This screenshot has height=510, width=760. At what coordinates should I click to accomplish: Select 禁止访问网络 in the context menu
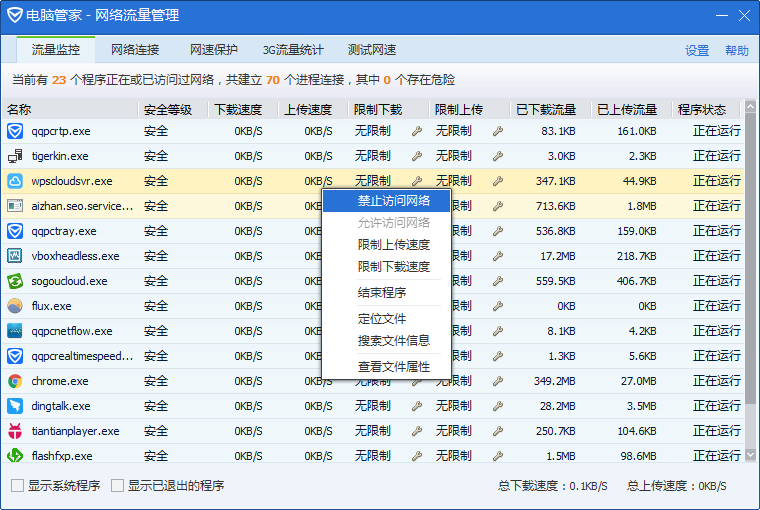click(394, 201)
